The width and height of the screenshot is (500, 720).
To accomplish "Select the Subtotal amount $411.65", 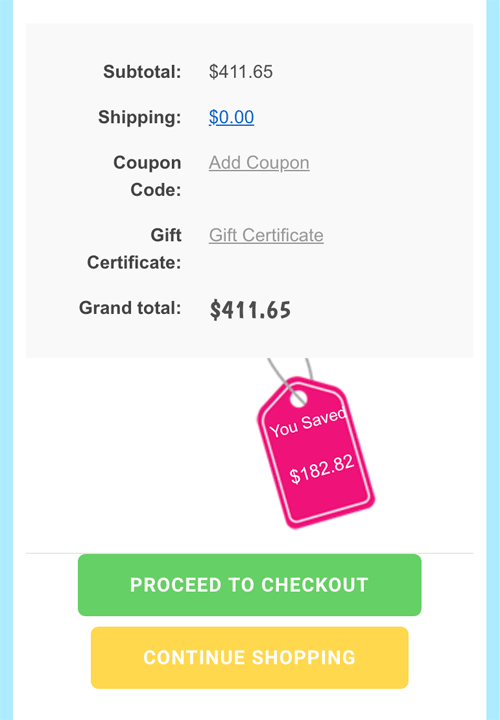I will point(241,72).
